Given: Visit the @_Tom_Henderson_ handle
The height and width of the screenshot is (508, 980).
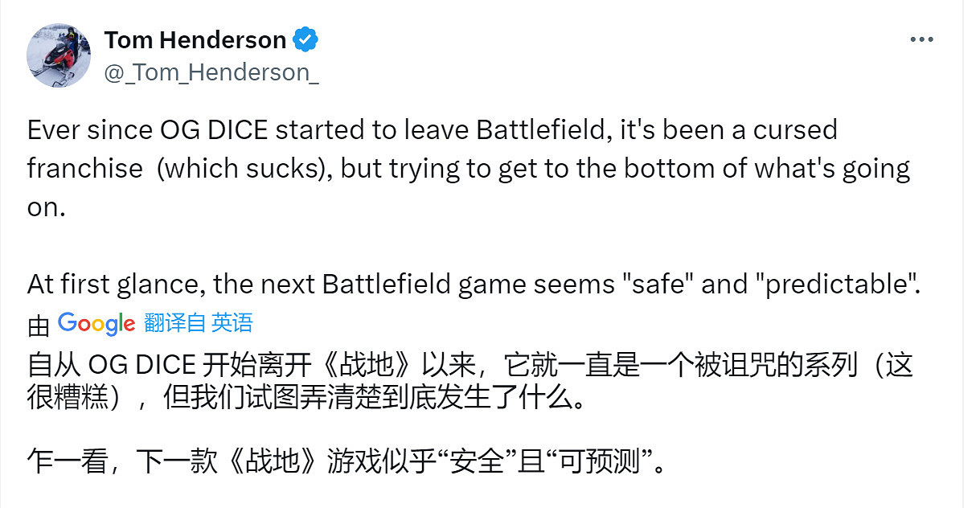Looking at the screenshot, I should click(x=211, y=72).
